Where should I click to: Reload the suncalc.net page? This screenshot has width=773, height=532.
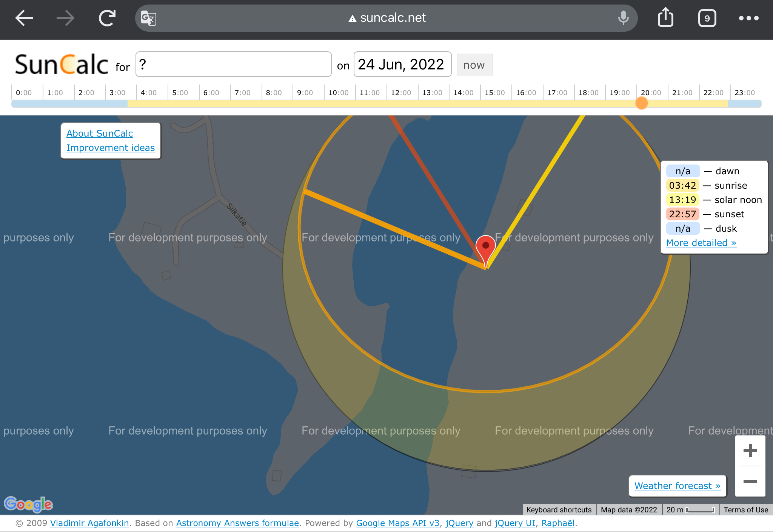pyautogui.click(x=107, y=18)
